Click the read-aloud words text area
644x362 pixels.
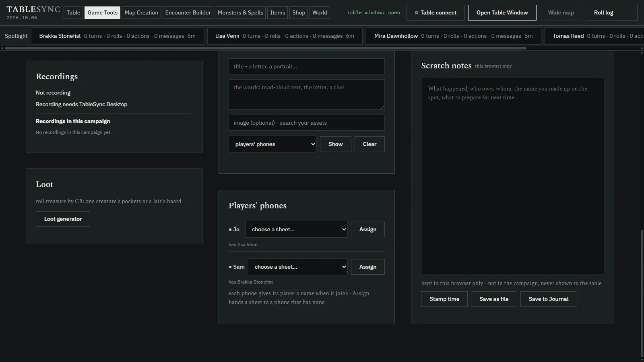pos(306,95)
